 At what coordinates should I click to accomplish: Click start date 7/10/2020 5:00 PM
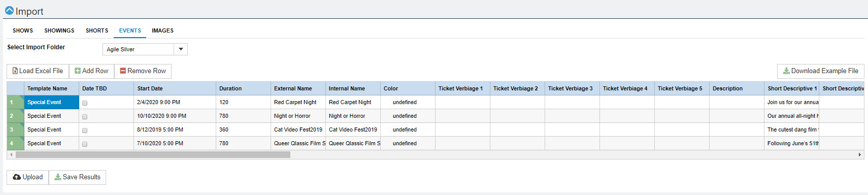175,143
